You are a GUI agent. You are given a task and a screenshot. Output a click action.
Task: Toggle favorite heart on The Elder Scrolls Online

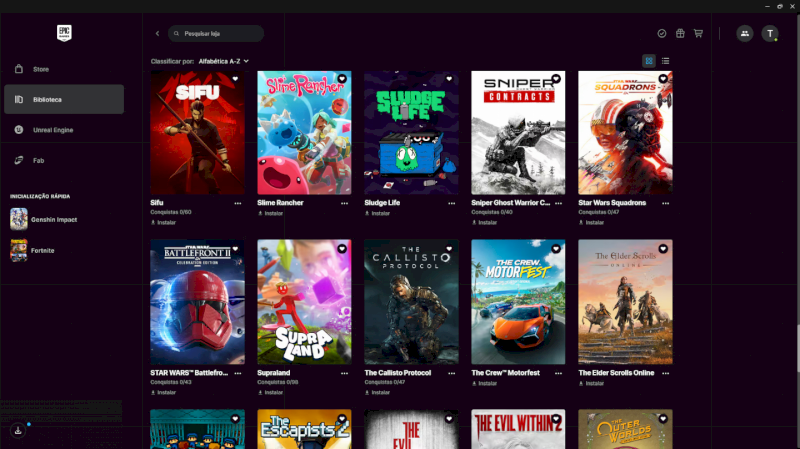pyautogui.click(x=663, y=248)
